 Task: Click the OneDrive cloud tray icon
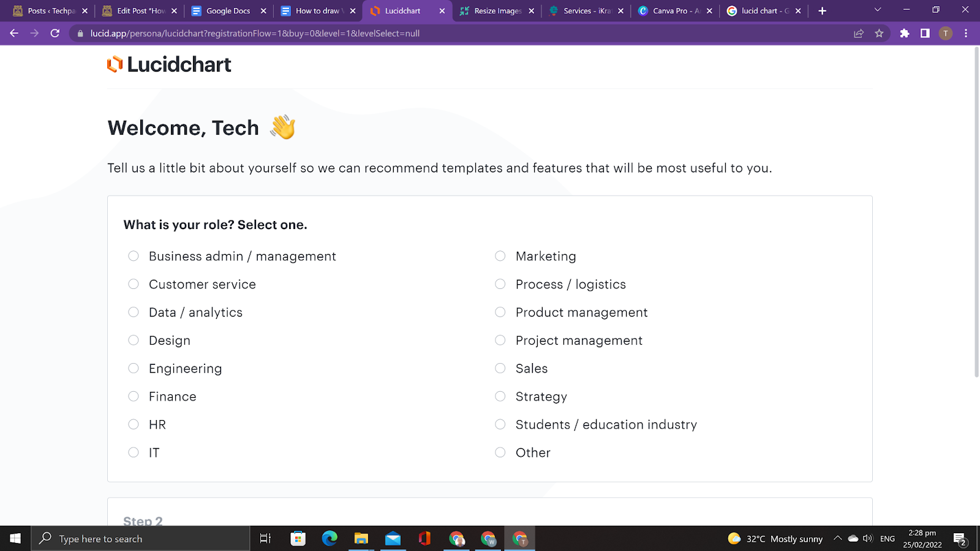click(x=853, y=539)
